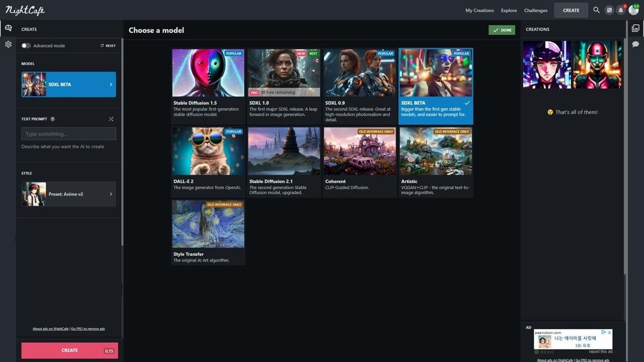Click the red CREATE button

tap(70, 350)
